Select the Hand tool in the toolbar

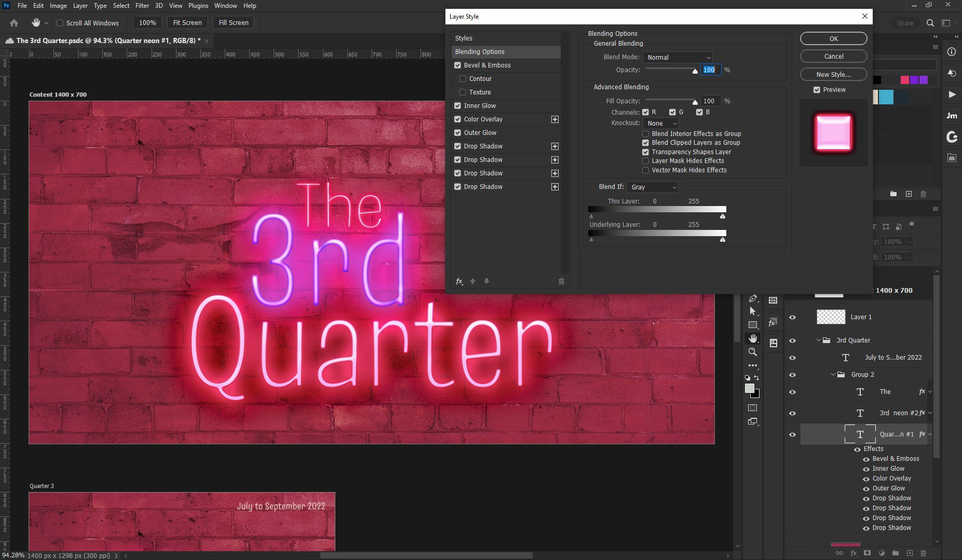(753, 338)
